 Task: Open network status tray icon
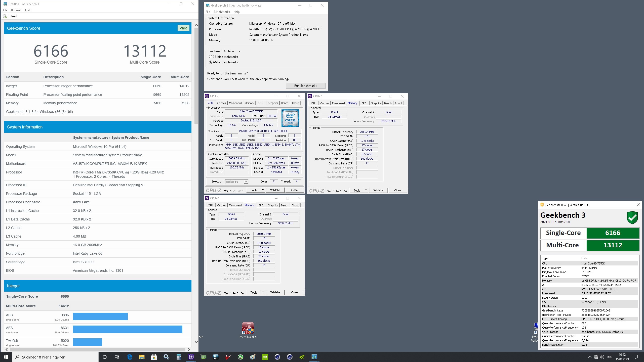coord(596,357)
